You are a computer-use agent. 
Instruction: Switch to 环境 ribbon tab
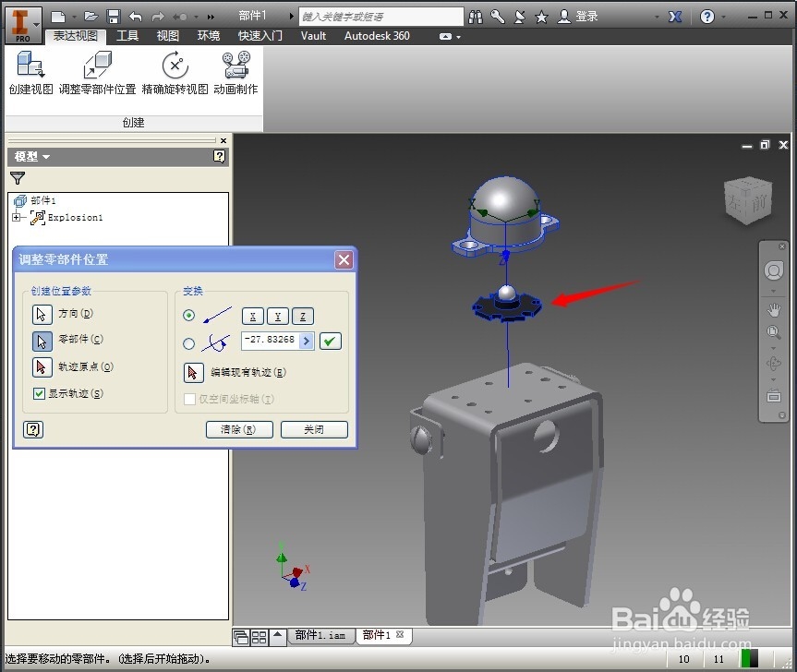(x=209, y=36)
